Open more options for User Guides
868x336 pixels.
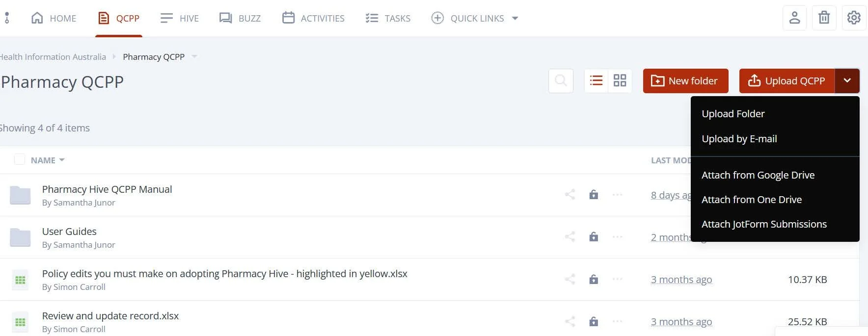pos(618,237)
